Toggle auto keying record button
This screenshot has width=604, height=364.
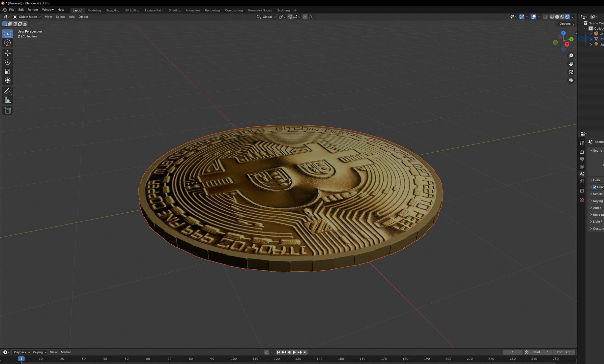tap(267, 352)
